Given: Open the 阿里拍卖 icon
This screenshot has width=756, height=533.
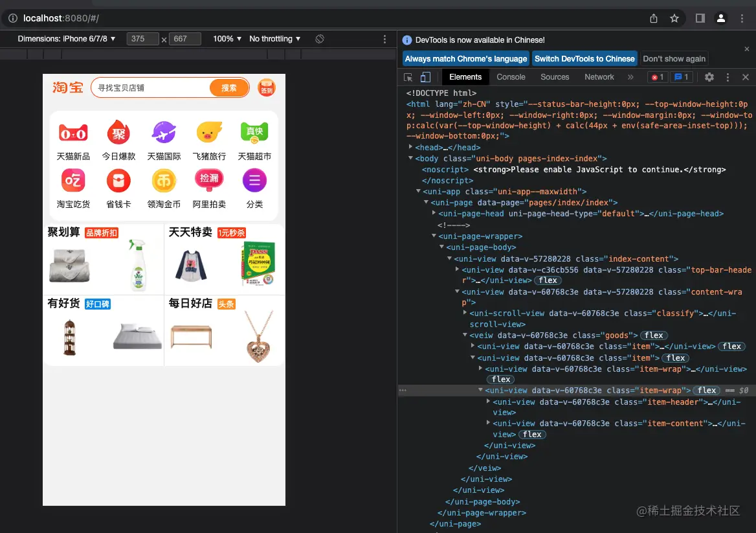Looking at the screenshot, I should pyautogui.click(x=209, y=180).
